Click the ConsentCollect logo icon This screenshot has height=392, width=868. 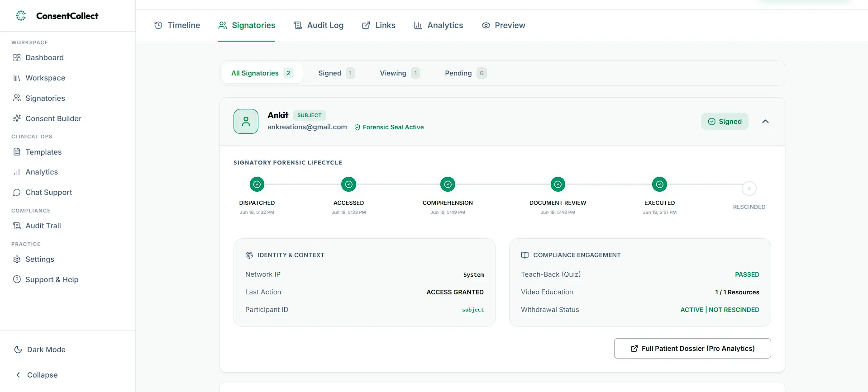pos(21,16)
